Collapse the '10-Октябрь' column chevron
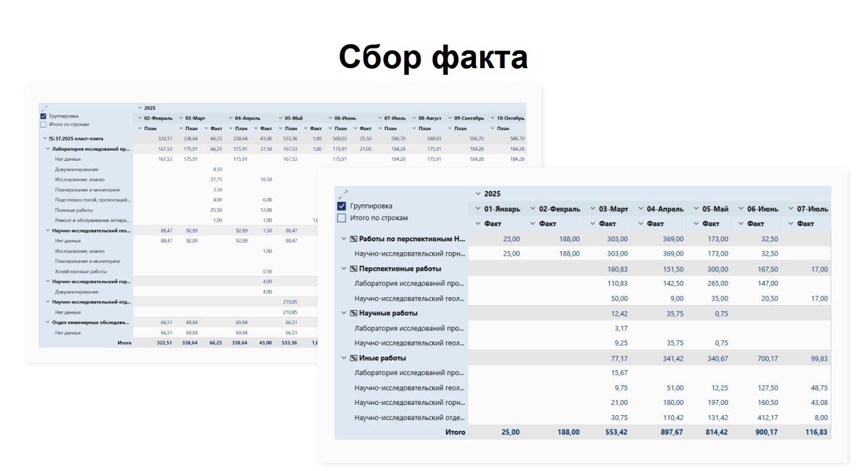Screen dimensions: 868x471 (492, 118)
